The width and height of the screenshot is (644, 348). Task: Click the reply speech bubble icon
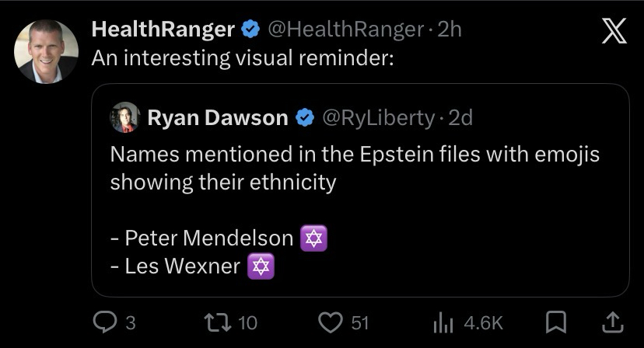[x=103, y=322]
